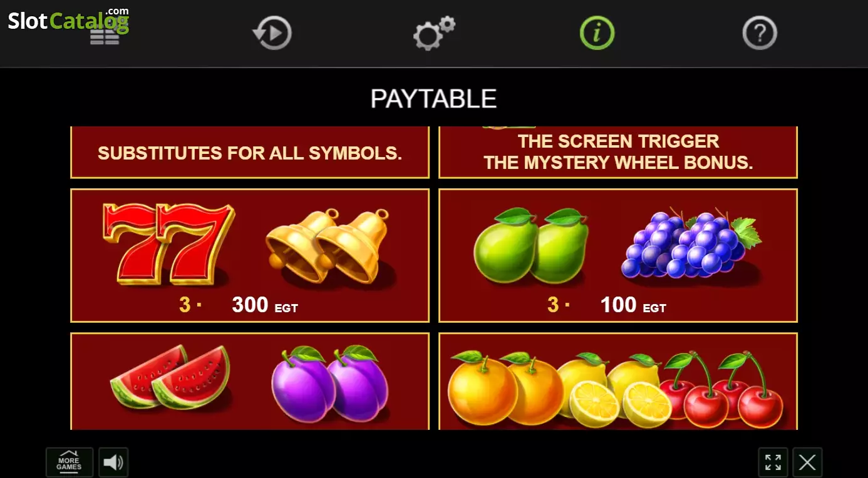Open the autoplay replay icon
868x478 pixels.
(272, 33)
